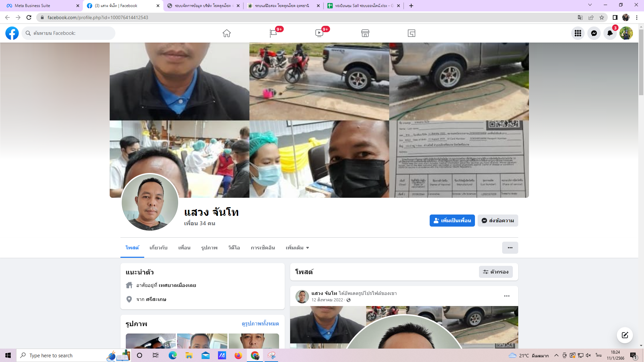Go to Facebook Home feed icon

click(227, 33)
